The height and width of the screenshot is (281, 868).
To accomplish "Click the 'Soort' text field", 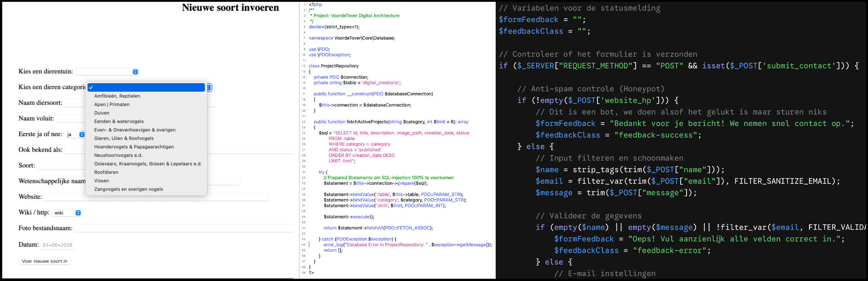I will point(61,165).
